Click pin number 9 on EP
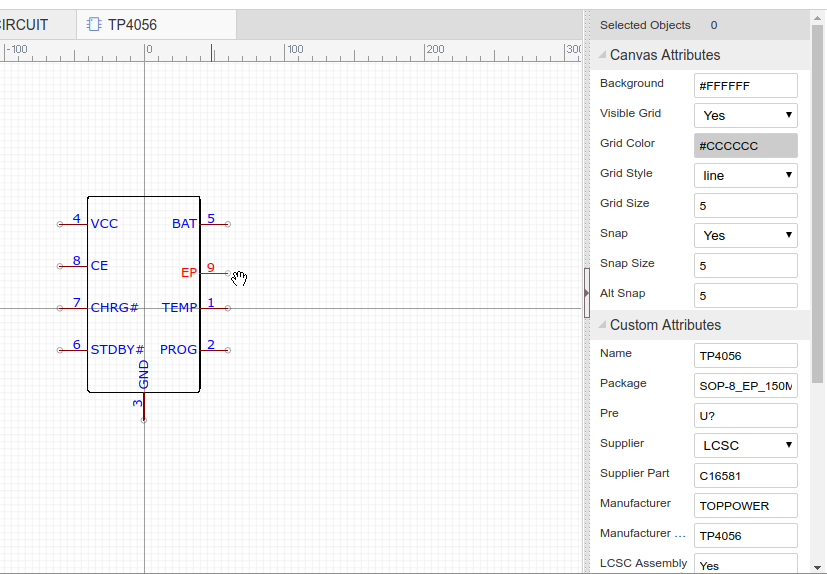The image size is (827, 574). coord(211,267)
